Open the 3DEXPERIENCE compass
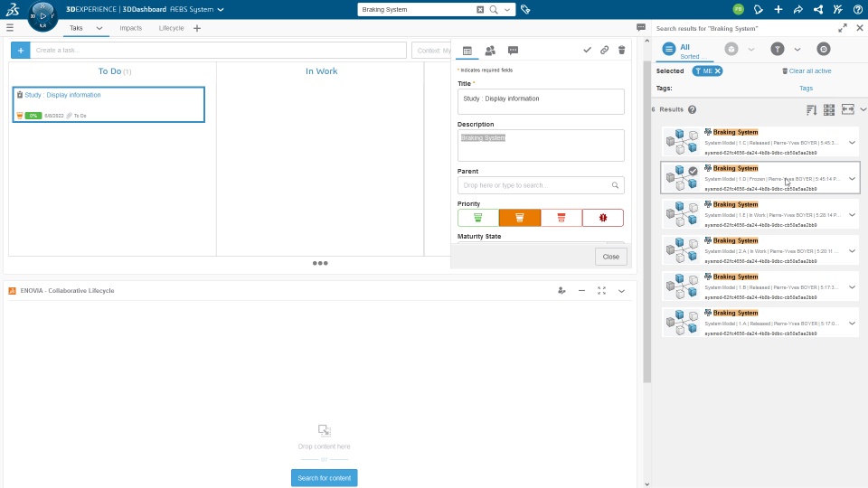This screenshot has width=868, height=488. 42,16
